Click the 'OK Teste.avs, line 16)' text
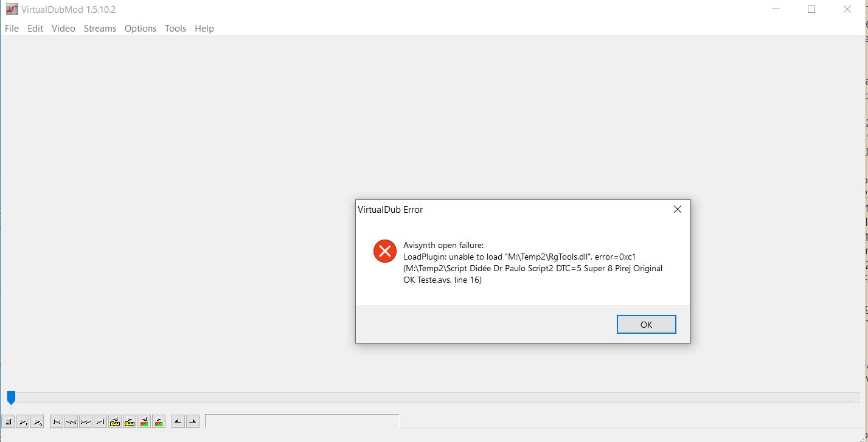 442,280
